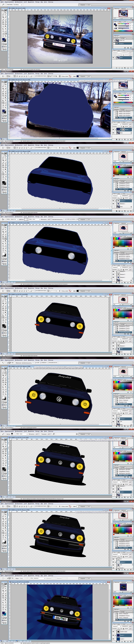Click the create new layer icon in PC290017.JPG @ 16,7% layers panel
Viewport: 134px width, 644px height.
(128, 68)
